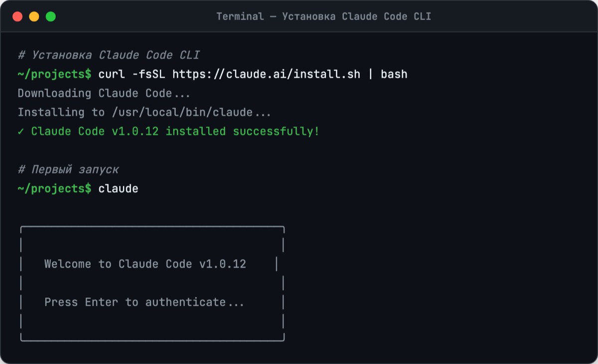Click the green success checkmark icon
This screenshot has height=364, width=598.
22,131
